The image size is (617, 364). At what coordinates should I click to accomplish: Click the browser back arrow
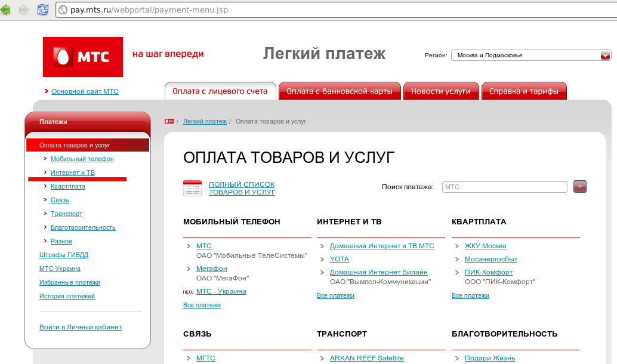[x=5, y=10]
